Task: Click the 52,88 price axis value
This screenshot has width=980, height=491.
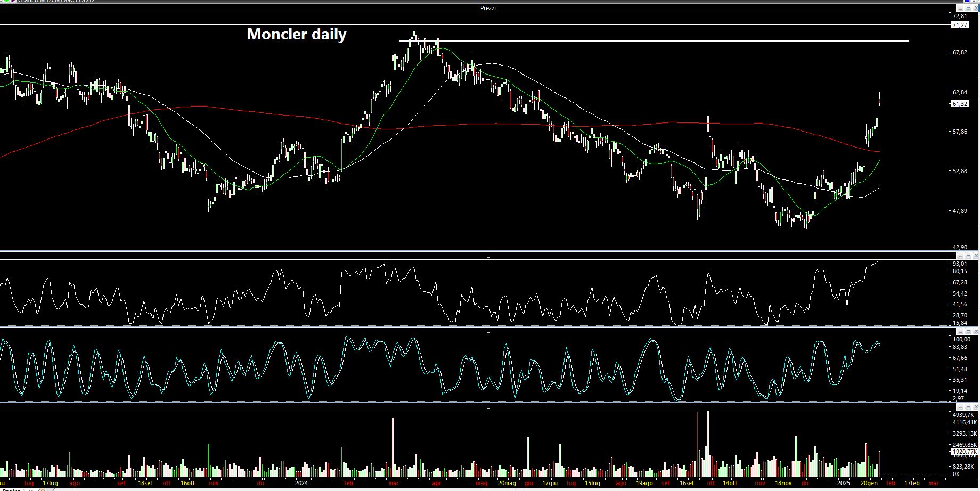Action: [x=960, y=171]
